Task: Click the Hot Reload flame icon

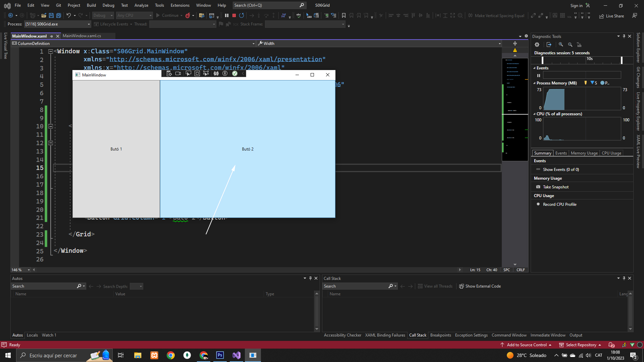Action: pos(188,15)
